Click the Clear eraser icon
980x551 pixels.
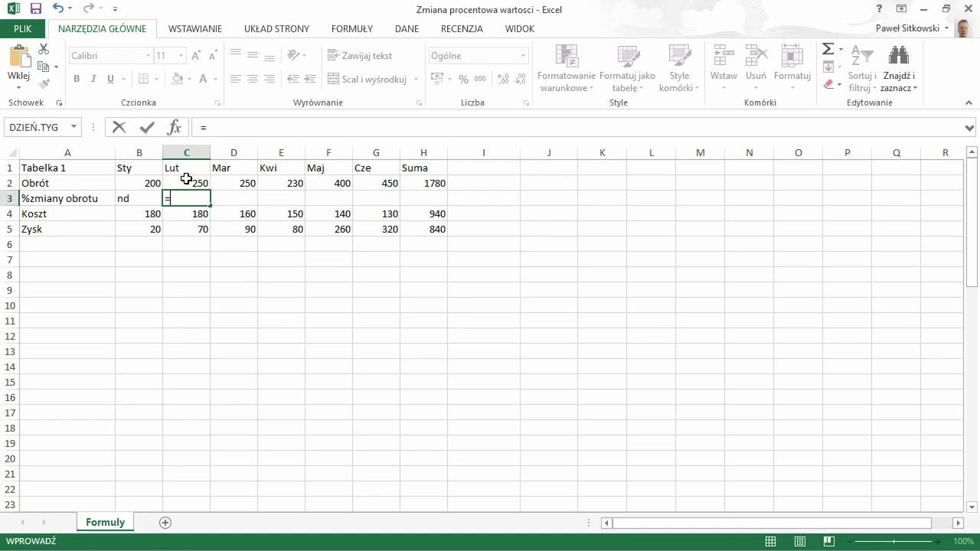tap(828, 84)
